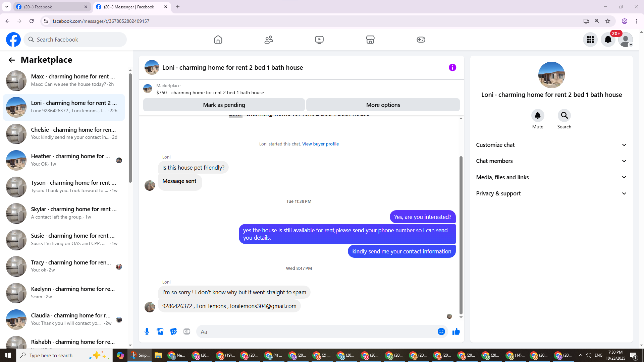The height and width of the screenshot is (362, 644).
Task: Go to Marketplace tab in top navigation
Action: point(370,40)
